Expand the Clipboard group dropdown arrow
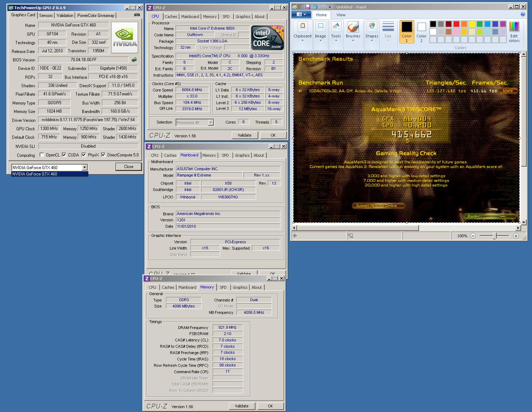The height and width of the screenshot is (412, 532). pos(302,41)
